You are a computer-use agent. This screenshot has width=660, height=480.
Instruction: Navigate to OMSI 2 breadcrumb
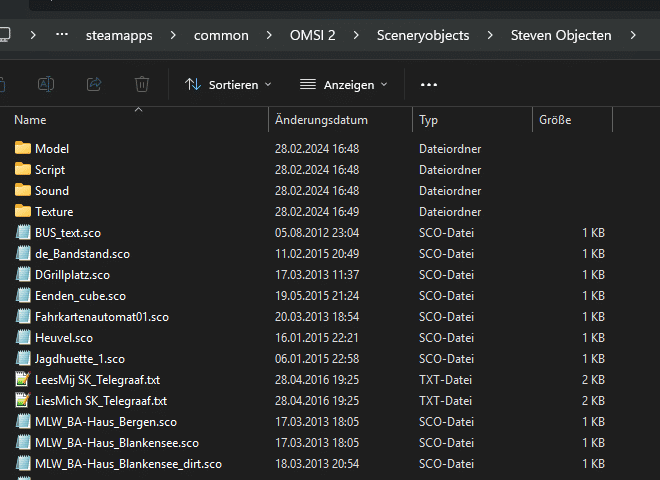tap(312, 35)
